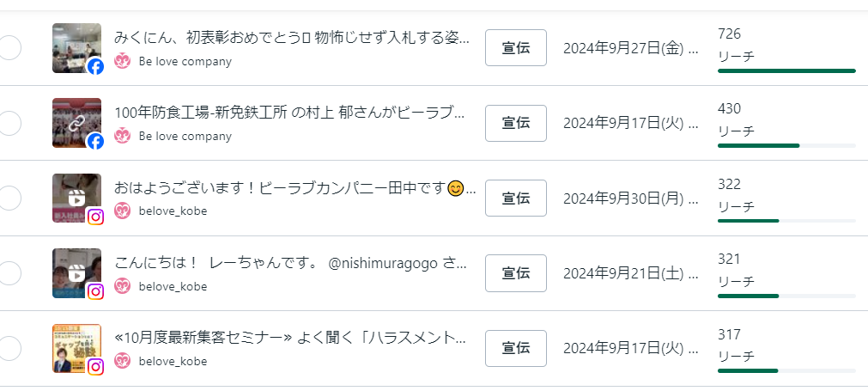Click the Instagram icon on the 321-reach post
This screenshot has width=868, height=391.
(x=95, y=292)
